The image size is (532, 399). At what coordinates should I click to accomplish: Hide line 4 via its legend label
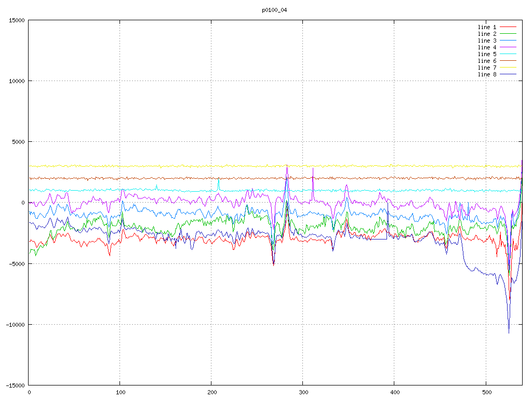487,47
